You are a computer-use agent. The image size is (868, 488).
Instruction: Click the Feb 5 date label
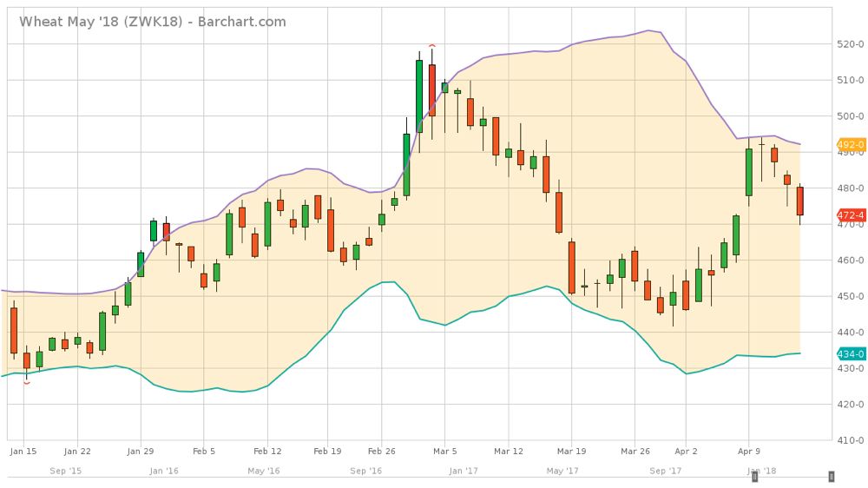tap(204, 451)
